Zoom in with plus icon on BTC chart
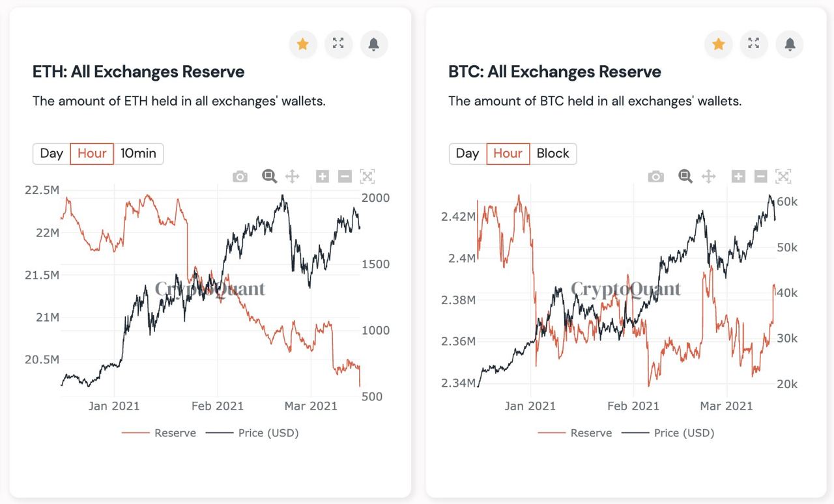834x504 pixels. pos(738,176)
